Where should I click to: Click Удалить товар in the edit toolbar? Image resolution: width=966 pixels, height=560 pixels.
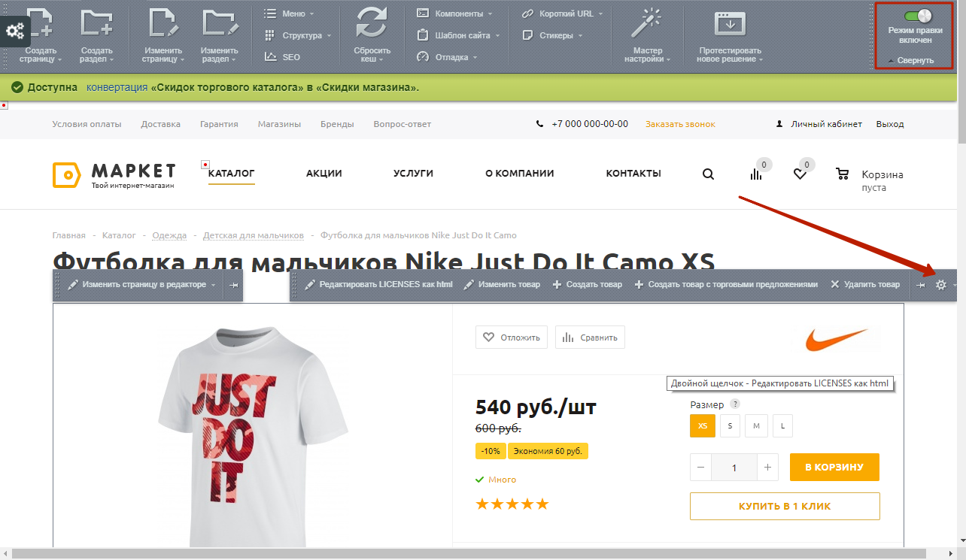coord(864,285)
